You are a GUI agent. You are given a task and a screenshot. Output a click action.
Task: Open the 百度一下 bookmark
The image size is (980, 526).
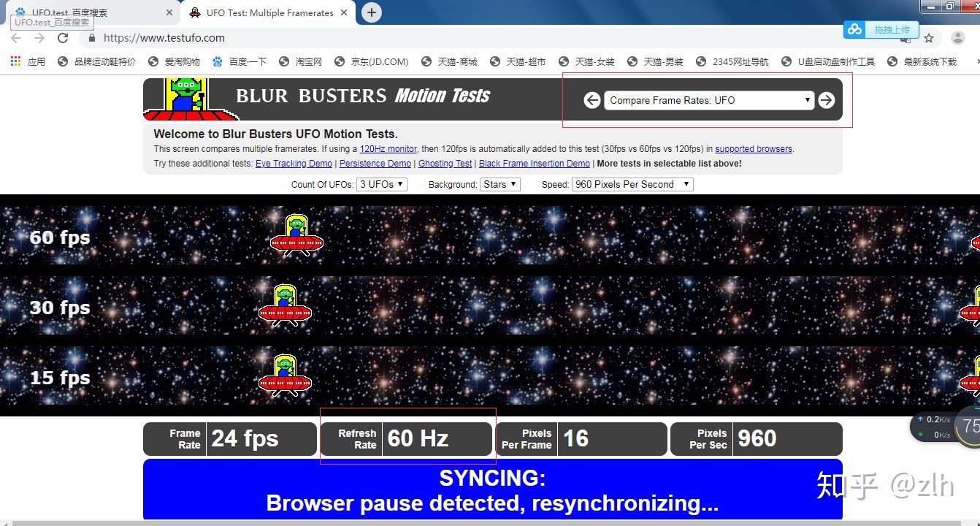pos(240,61)
